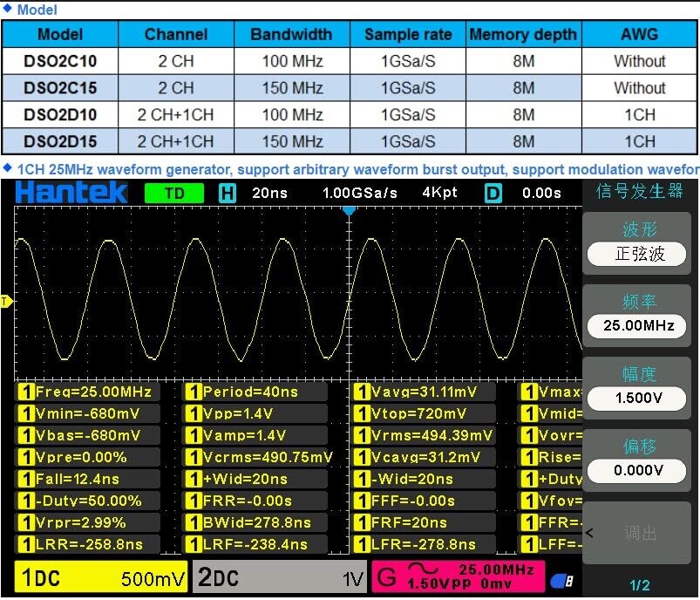The height and width of the screenshot is (600, 700).
Task: Open the 正弦波 waveform selector
Action: click(x=639, y=254)
